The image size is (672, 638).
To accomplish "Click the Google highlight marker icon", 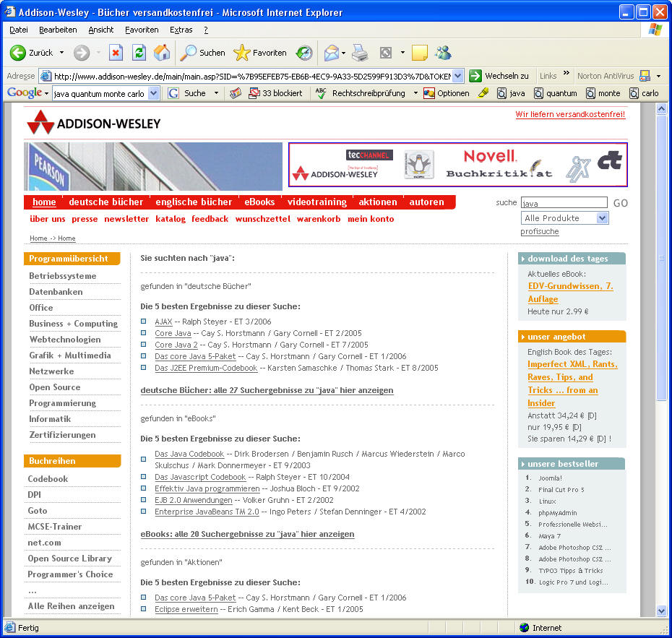I will coord(483,93).
